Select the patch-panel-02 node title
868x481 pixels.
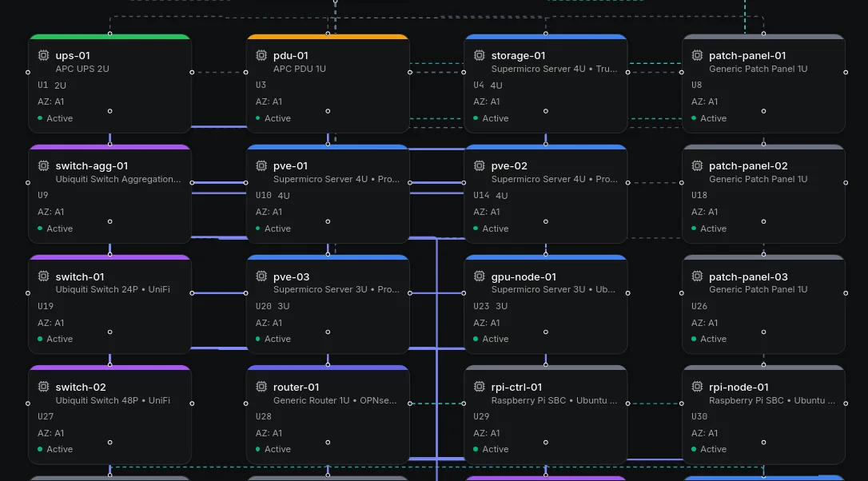pyautogui.click(x=748, y=165)
